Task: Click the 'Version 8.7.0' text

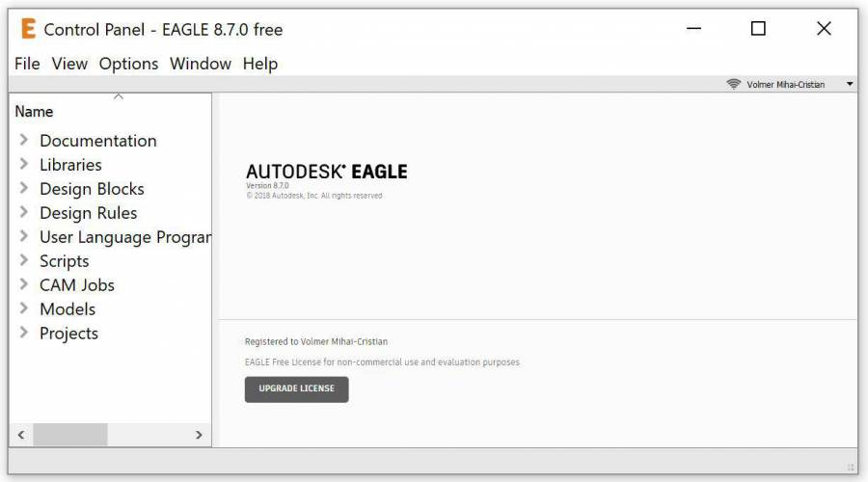Action: [x=267, y=186]
